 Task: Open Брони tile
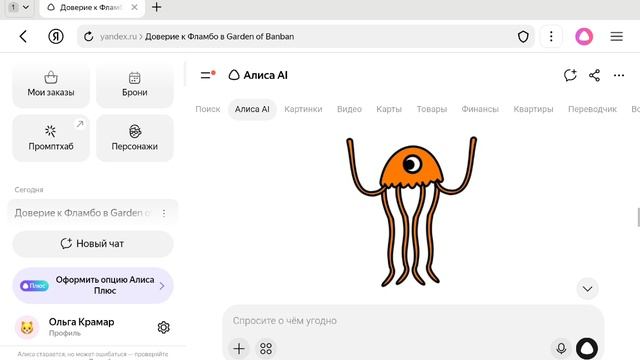135,85
